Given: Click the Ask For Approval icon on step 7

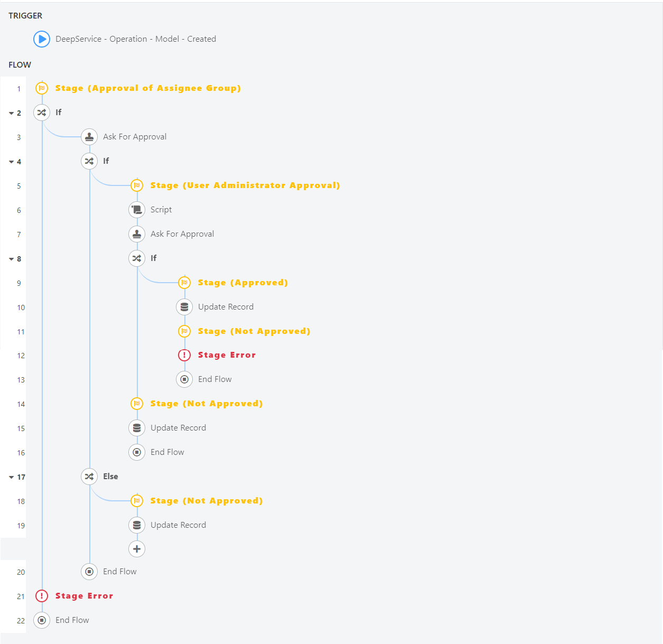Looking at the screenshot, I should 137,234.
